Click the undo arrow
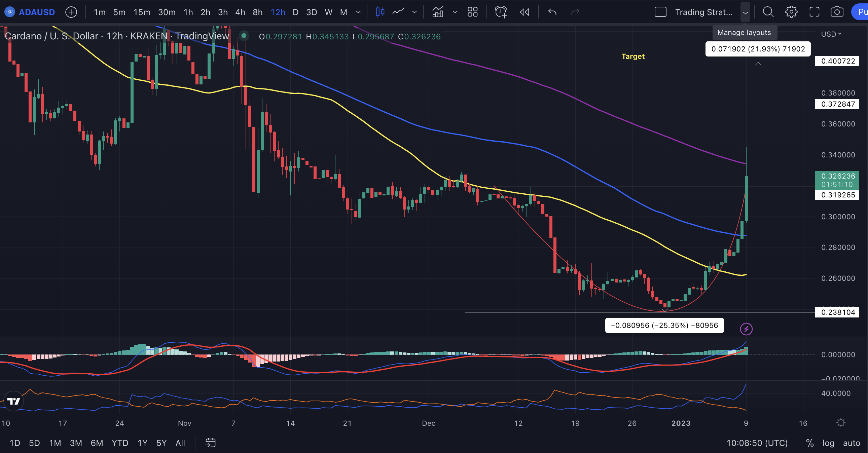 point(552,12)
